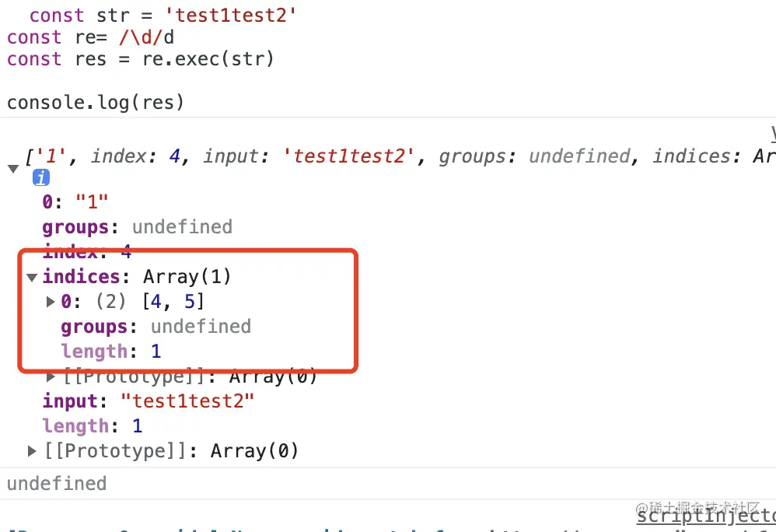Expand the bottom [[Prototype]]: Array(0) entry
The width and height of the screenshot is (776, 532).
pos(33,451)
